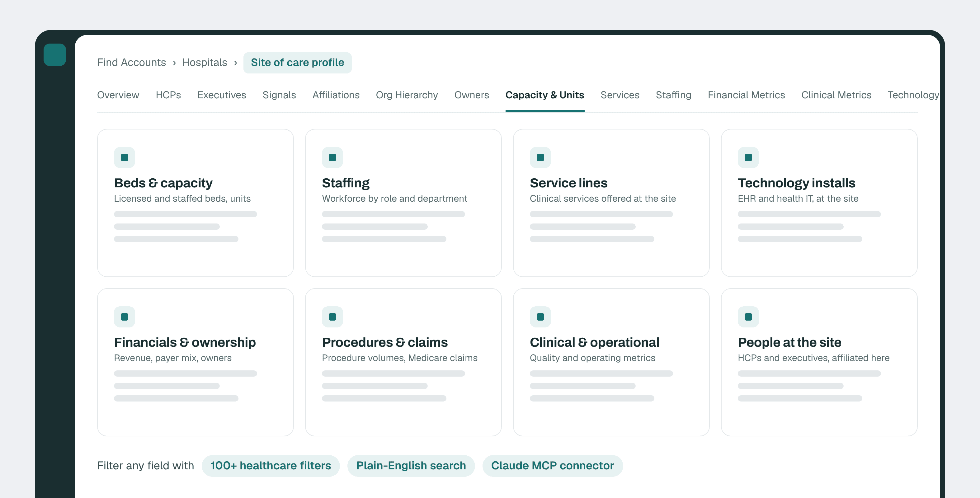980x498 pixels.
Task: Open the Signals tab
Action: pos(279,95)
